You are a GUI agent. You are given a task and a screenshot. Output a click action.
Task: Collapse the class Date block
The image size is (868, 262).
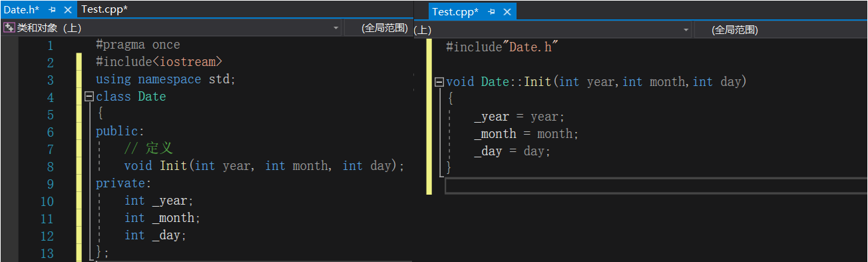pyautogui.click(x=89, y=97)
